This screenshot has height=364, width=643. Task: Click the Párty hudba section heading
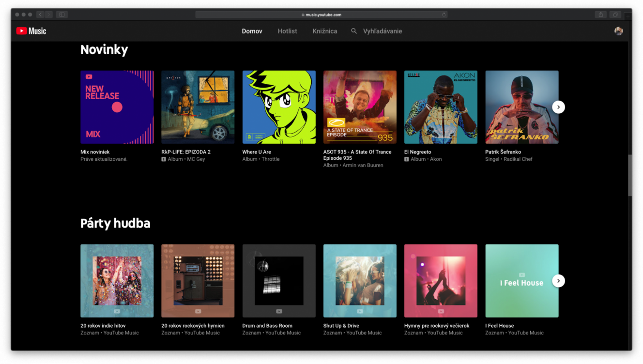115,223
